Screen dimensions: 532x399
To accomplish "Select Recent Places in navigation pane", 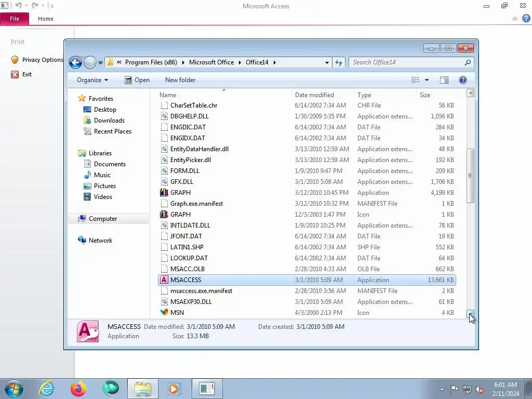I will click(108, 131).
